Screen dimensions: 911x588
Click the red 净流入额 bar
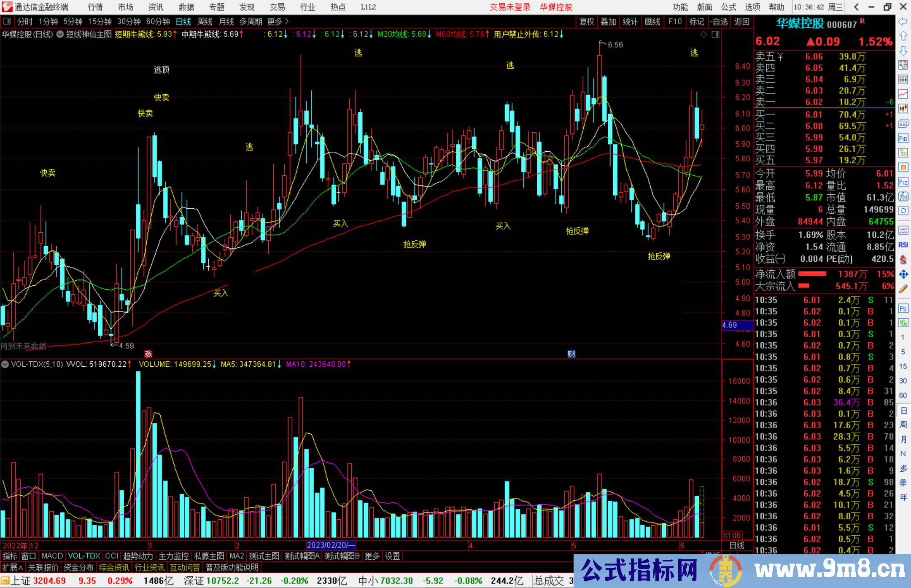tap(812, 274)
